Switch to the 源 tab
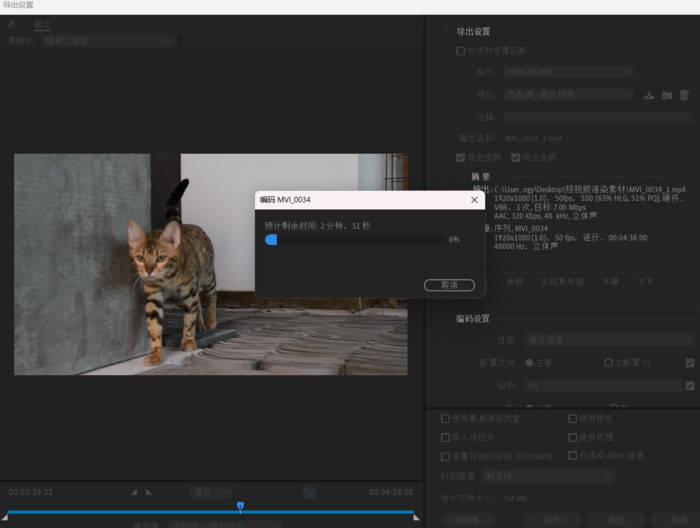This screenshot has width=700, height=528. tap(11, 24)
